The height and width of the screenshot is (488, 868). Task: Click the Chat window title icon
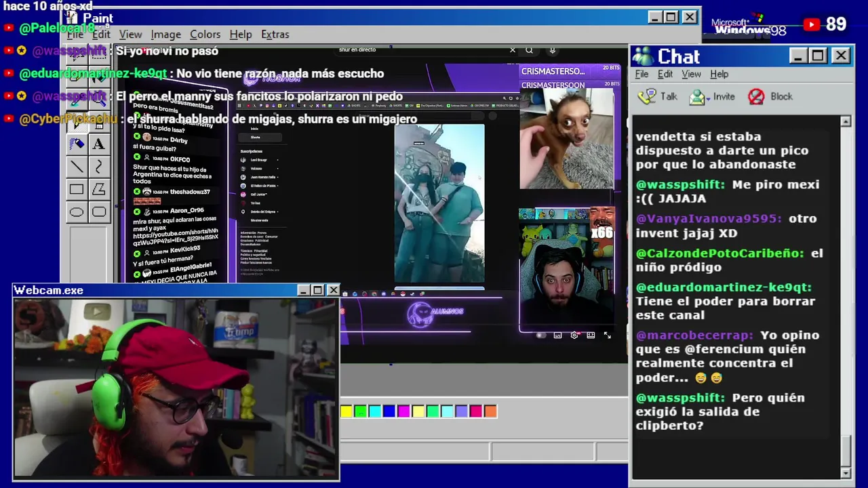[642, 56]
